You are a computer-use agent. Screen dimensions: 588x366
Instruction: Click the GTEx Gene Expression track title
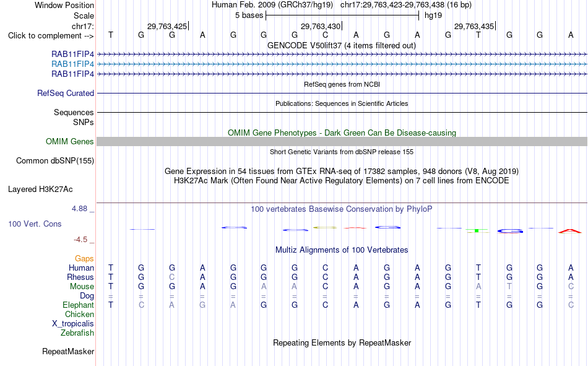click(342, 171)
